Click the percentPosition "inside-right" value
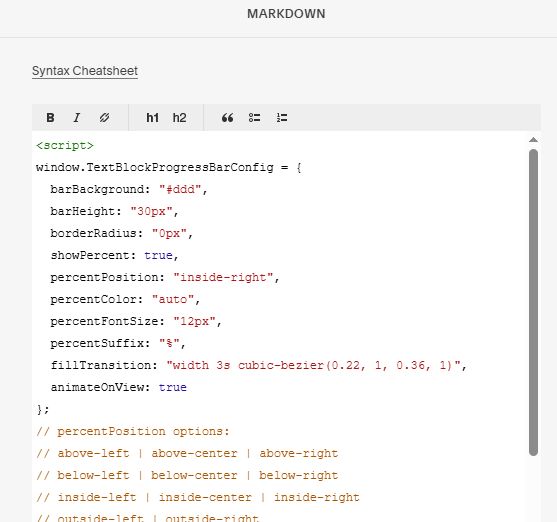Viewport: 557px width, 522px height. [x=223, y=278]
